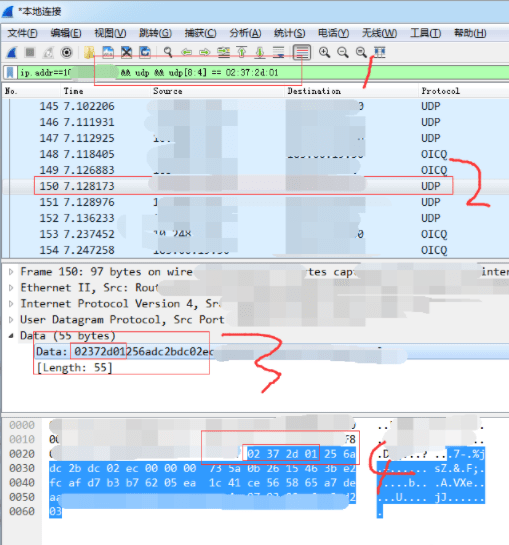The height and width of the screenshot is (545, 509).
Task: Close the capture file with X icon
Action: pyautogui.click(x=127, y=52)
